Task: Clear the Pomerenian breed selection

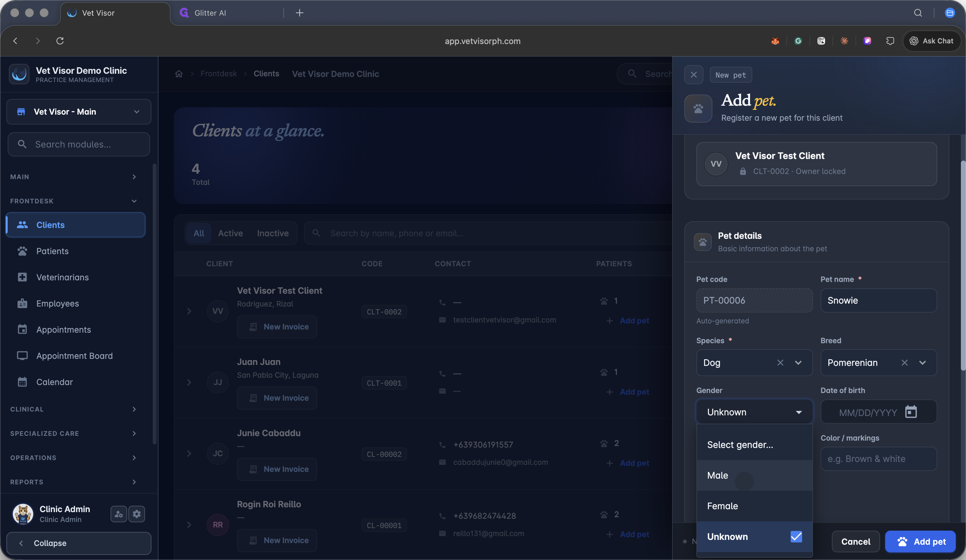Action: (x=904, y=362)
